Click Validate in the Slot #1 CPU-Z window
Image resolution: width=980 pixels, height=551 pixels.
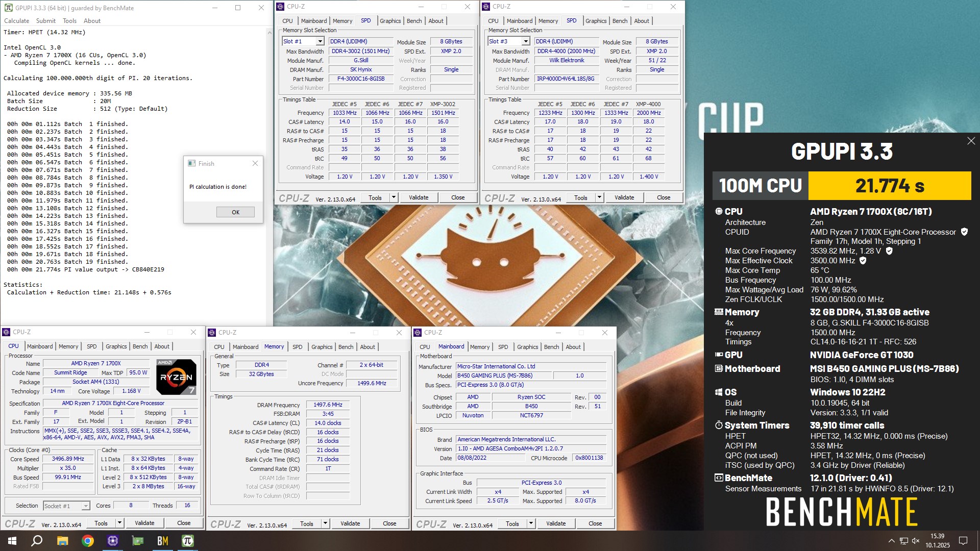(x=419, y=197)
